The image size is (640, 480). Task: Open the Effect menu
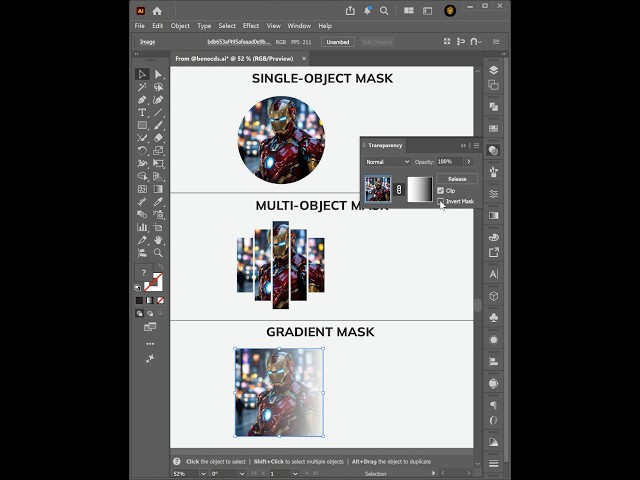[x=251, y=26]
